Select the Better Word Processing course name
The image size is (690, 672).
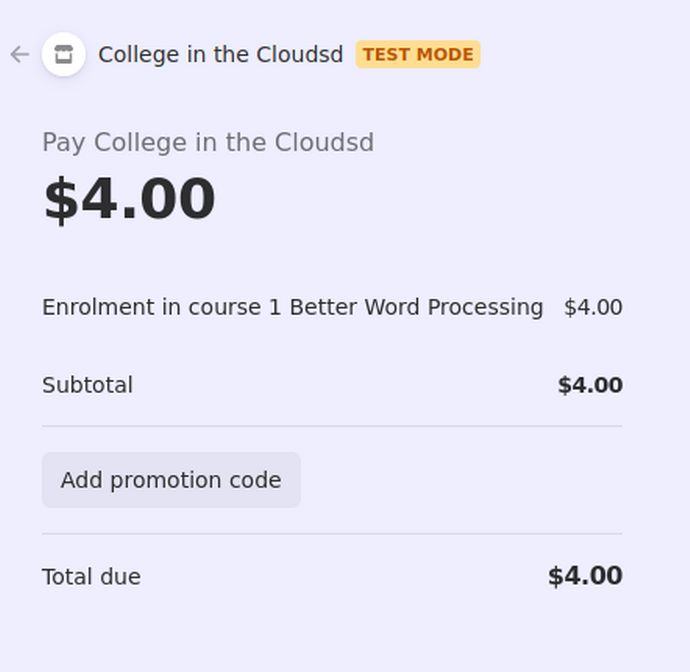click(x=416, y=307)
